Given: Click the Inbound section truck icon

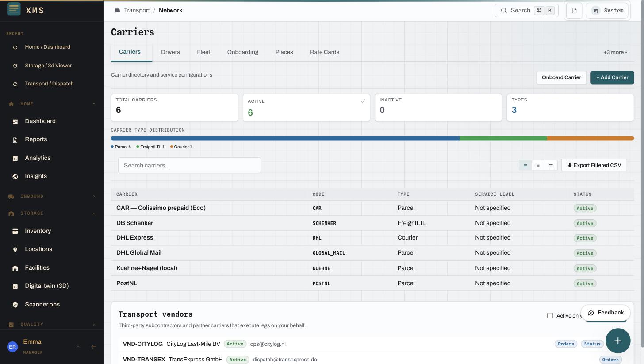Looking at the screenshot, I should [x=11, y=197].
